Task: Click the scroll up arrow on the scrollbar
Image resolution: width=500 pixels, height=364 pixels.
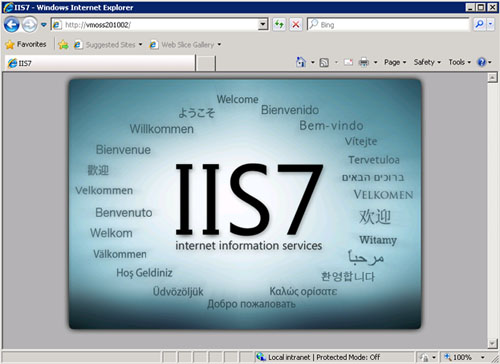Action: [x=492, y=78]
